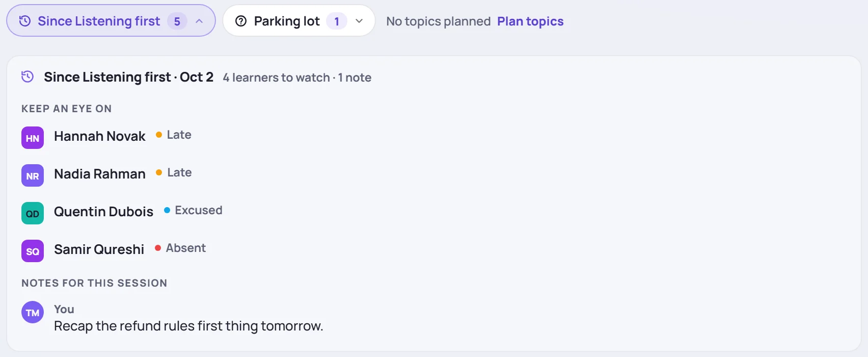Open Hannah Novak's learner name

(100, 136)
